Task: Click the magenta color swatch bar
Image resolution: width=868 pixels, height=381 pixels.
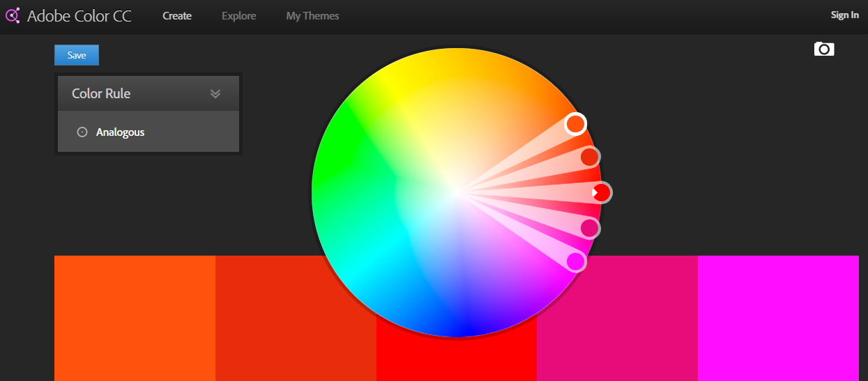Action: pos(778,318)
